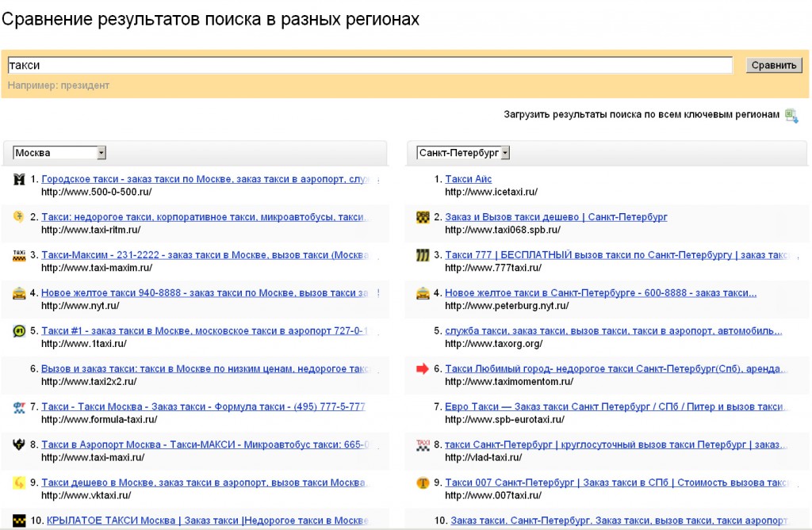Click the yellow taxi favicon for peterburg.nyt.ru
Image resolution: width=812 pixels, height=530 pixels.
pos(423,293)
